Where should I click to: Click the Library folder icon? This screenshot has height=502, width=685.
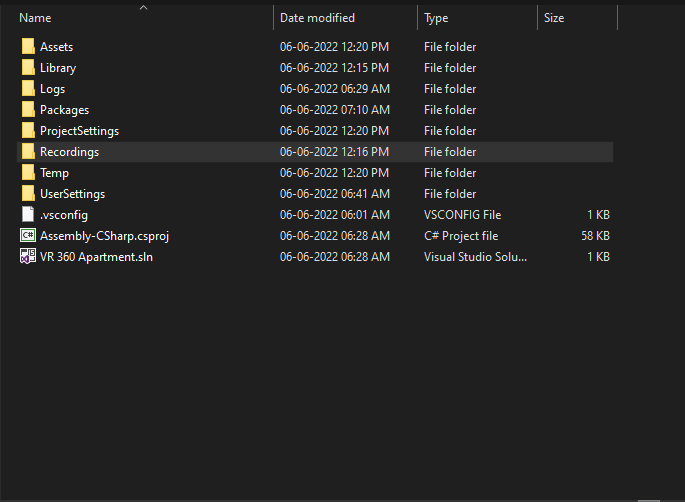(x=28, y=67)
